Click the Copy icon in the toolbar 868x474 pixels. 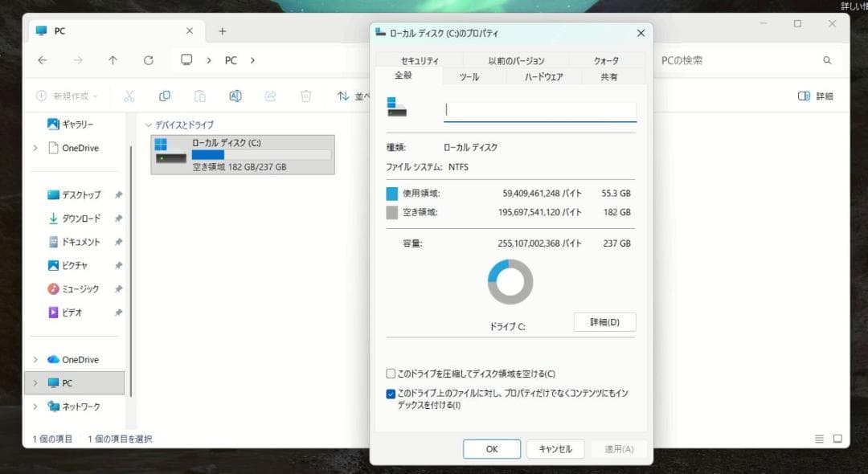point(164,96)
